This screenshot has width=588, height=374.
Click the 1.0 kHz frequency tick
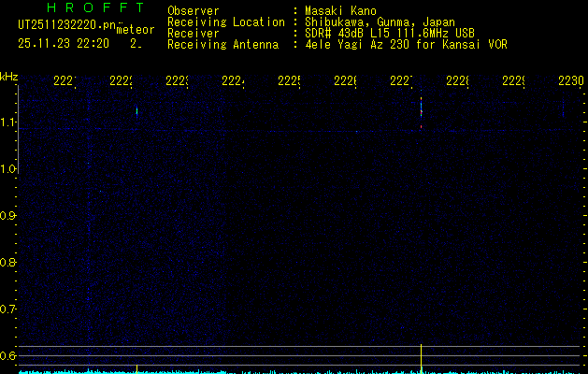(7, 169)
